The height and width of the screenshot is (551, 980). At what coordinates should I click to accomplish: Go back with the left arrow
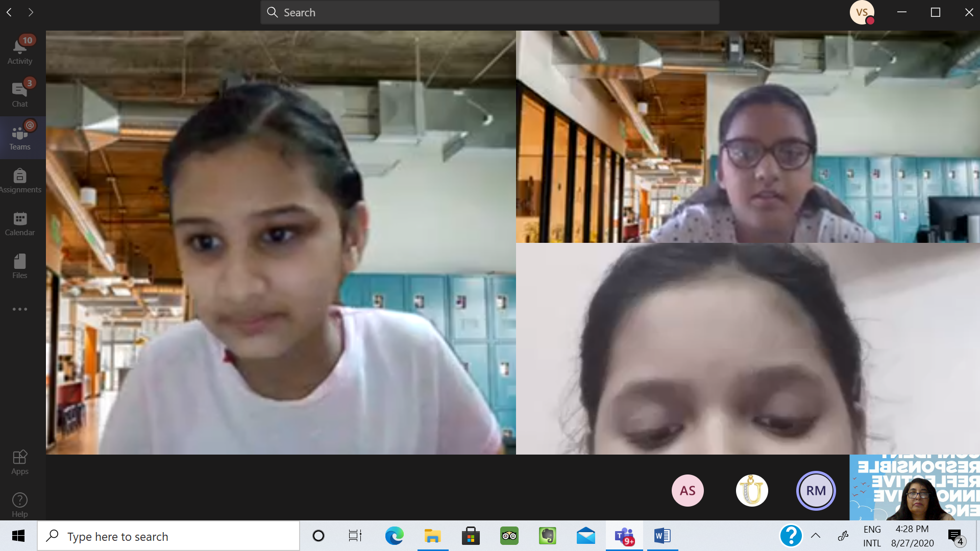pyautogui.click(x=9, y=12)
